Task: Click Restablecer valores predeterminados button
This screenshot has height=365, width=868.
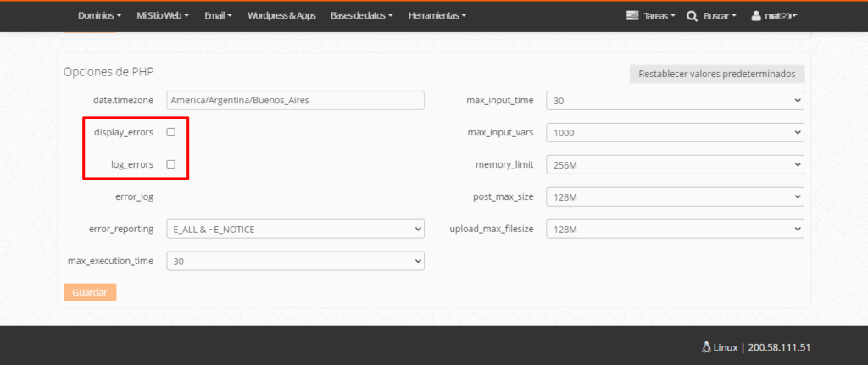Action: 717,74
